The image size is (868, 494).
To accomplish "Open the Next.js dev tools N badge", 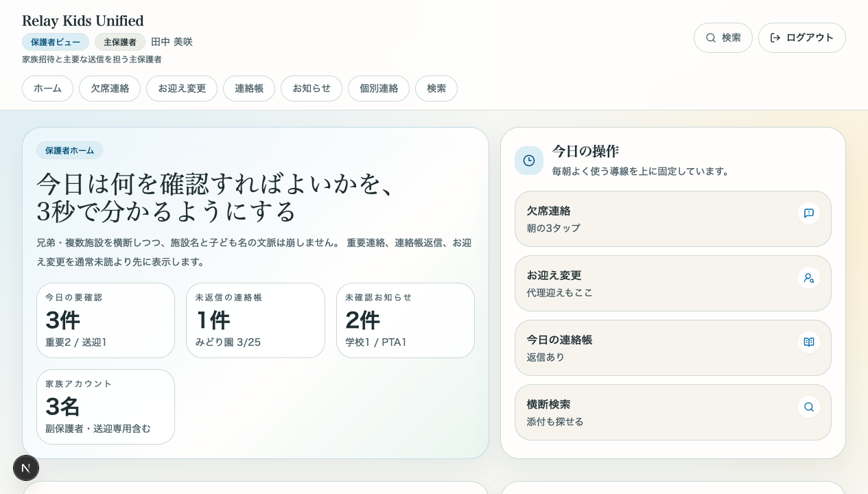I will pos(26,468).
